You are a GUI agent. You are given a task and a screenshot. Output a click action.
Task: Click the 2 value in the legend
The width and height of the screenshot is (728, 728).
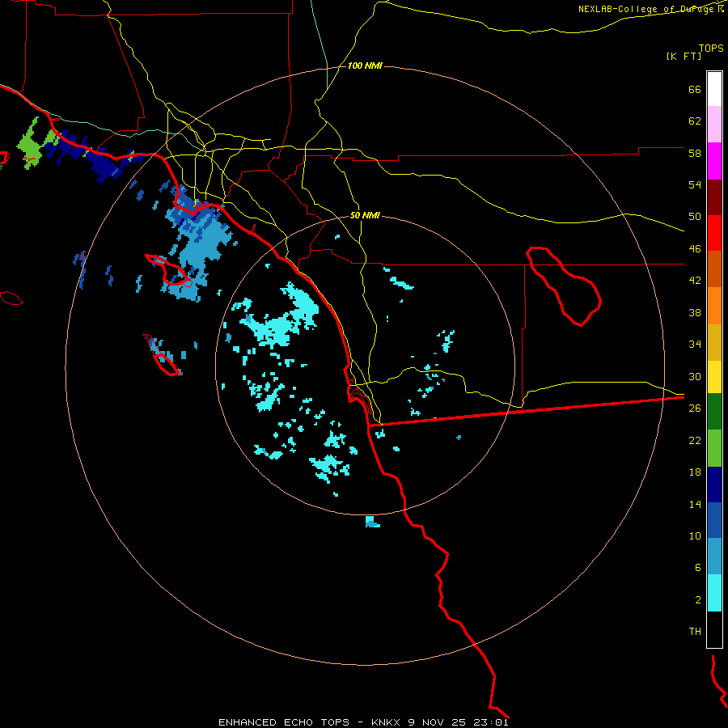pos(698,599)
